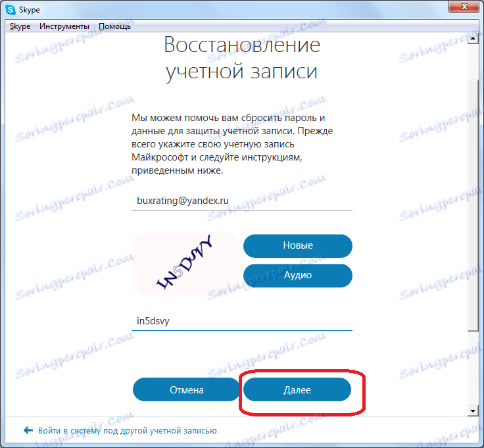Image resolution: width=484 pixels, height=448 pixels.
Task: Click the heading Восстановление учетной записи
Action: point(242,58)
